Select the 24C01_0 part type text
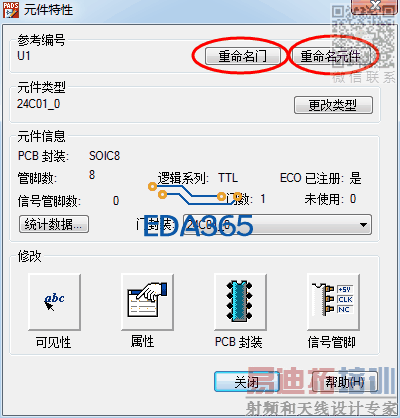This screenshot has width=400, height=418. (x=39, y=104)
